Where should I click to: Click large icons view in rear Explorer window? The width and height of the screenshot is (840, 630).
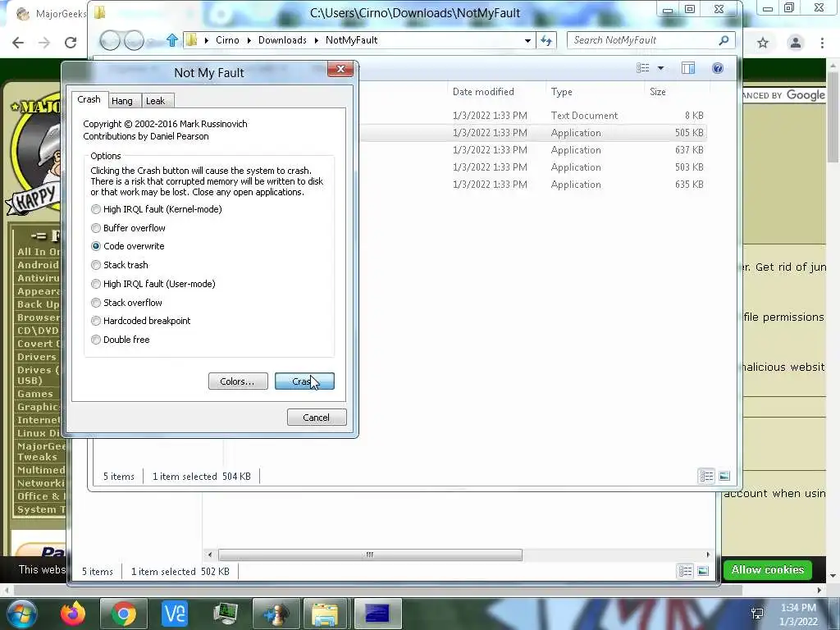tap(703, 571)
